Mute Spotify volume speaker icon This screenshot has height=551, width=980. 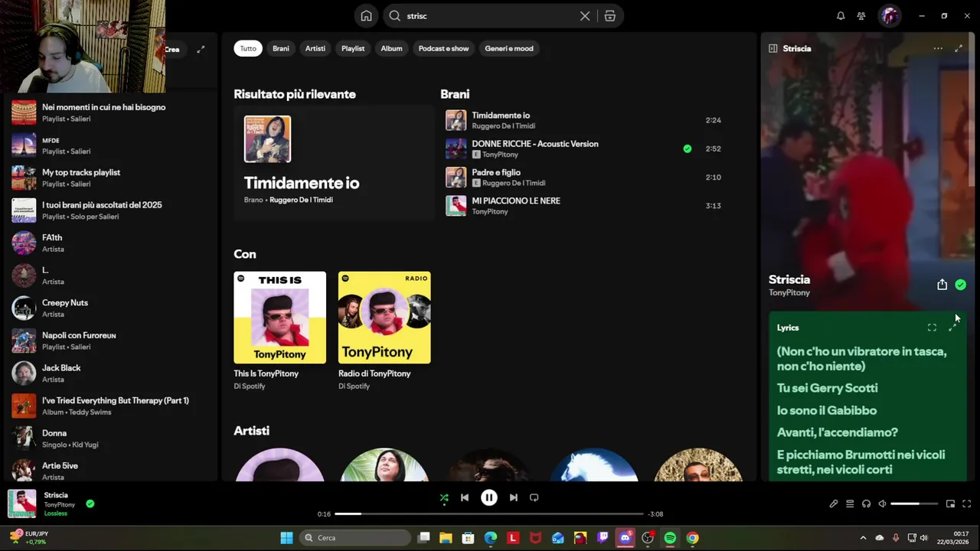pyautogui.click(x=882, y=504)
